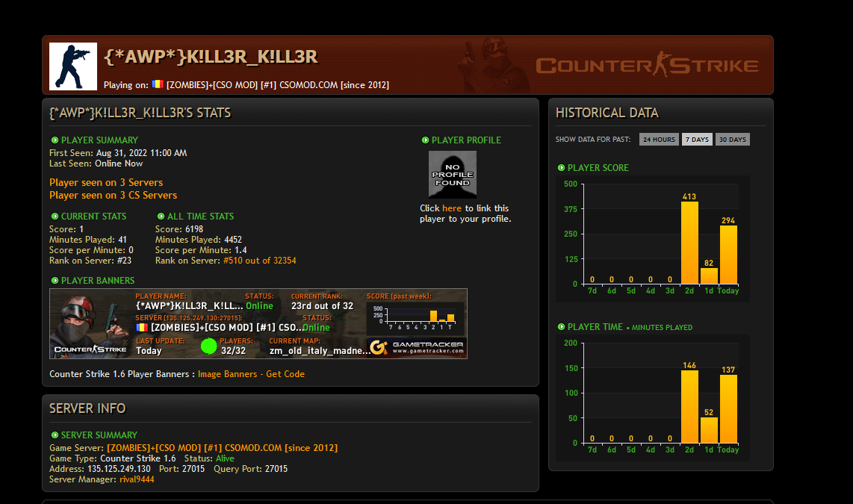Click the green bullet beside Player Summary

(x=55, y=140)
